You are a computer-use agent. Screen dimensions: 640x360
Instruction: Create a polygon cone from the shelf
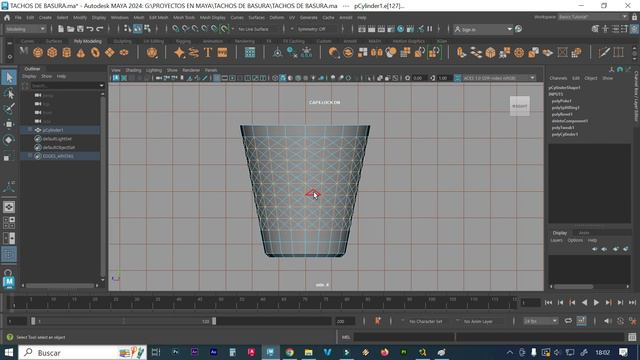click(x=81, y=53)
